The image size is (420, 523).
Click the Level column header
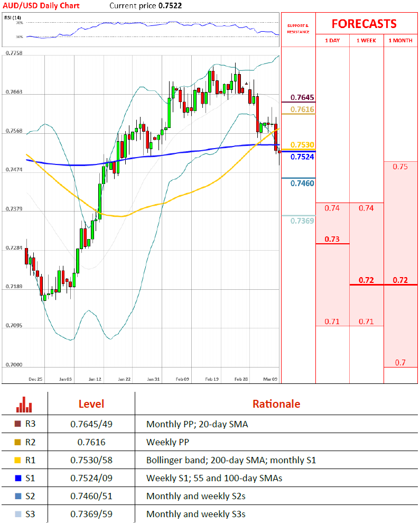91,404
